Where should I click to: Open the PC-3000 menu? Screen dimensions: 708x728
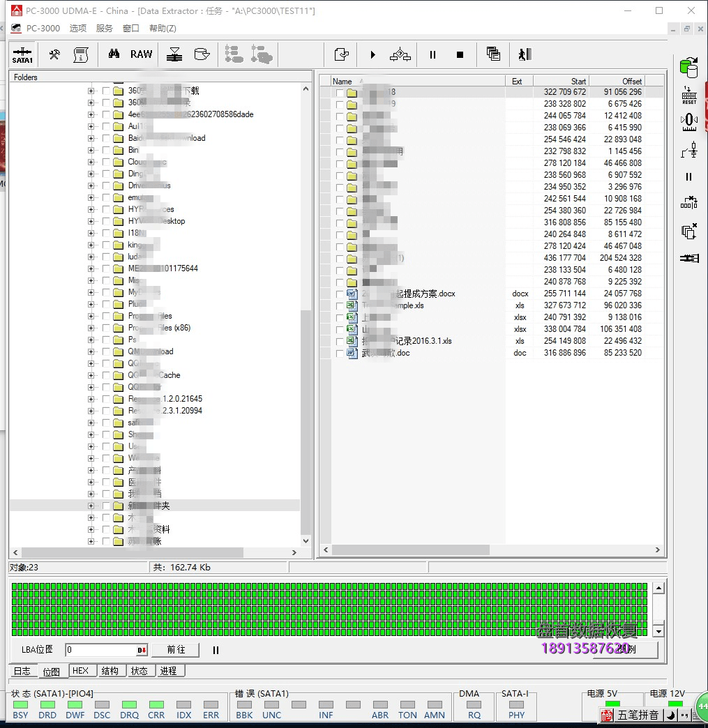tap(43, 29)
